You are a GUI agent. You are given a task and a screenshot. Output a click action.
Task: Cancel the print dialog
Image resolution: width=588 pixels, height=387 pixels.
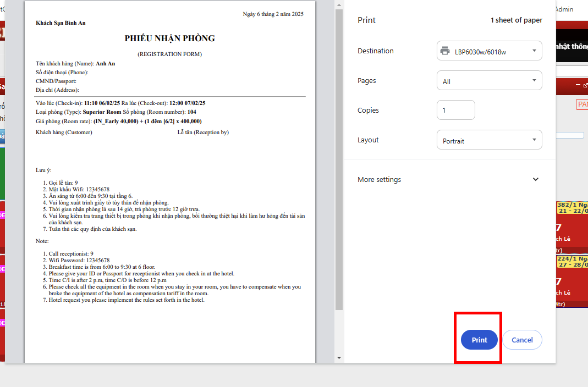click(x=521, y=340)
